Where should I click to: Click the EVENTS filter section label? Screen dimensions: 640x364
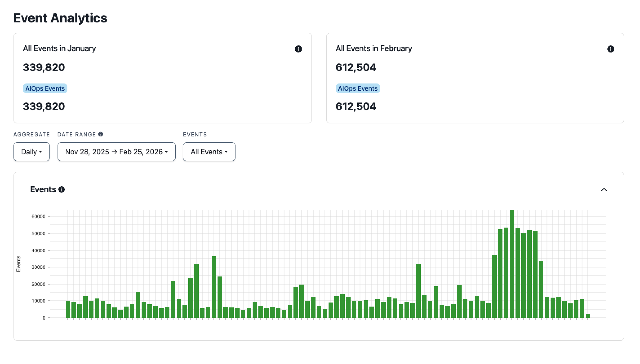click(195, 134)
